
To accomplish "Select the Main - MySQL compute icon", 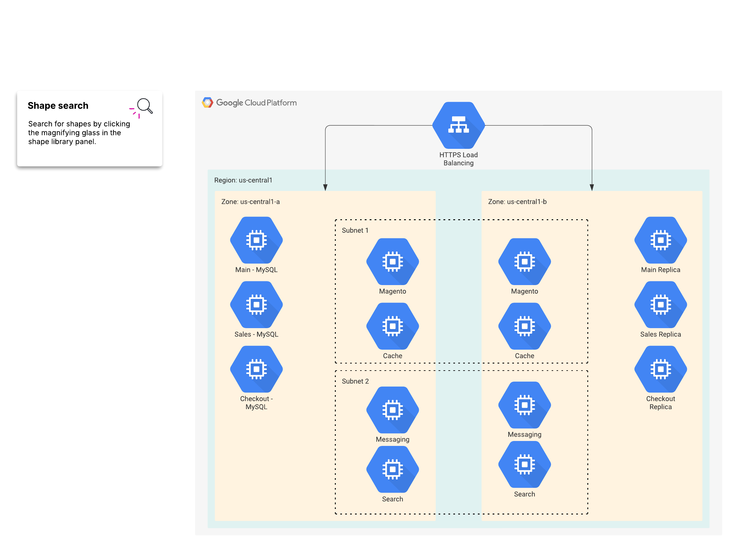I will click(256, 240).
